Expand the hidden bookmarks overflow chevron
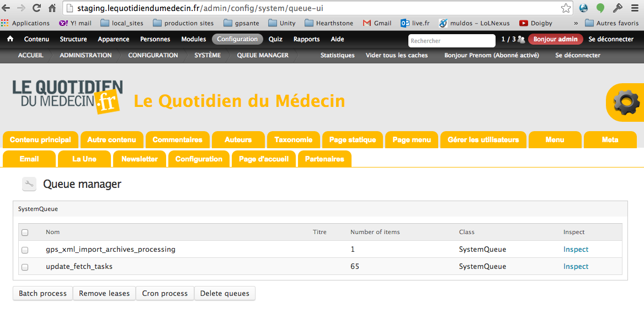Image resolution: width=644 pixels, height=324 pixels. click(x=576, y=23)
